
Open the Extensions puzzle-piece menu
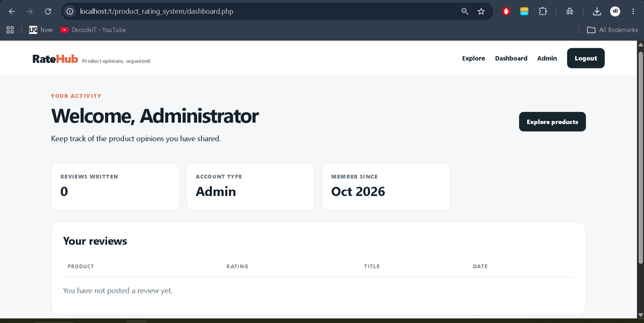coord(543,11)
